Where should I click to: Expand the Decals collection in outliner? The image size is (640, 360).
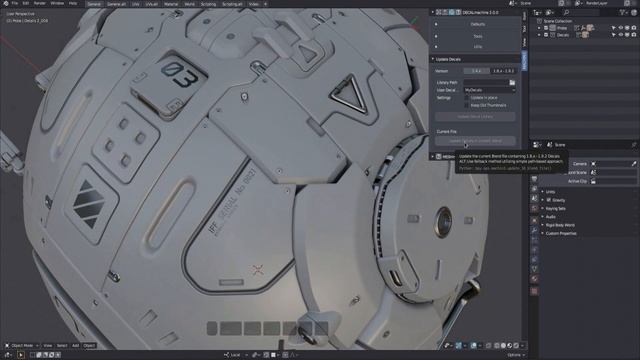point(539,35)
